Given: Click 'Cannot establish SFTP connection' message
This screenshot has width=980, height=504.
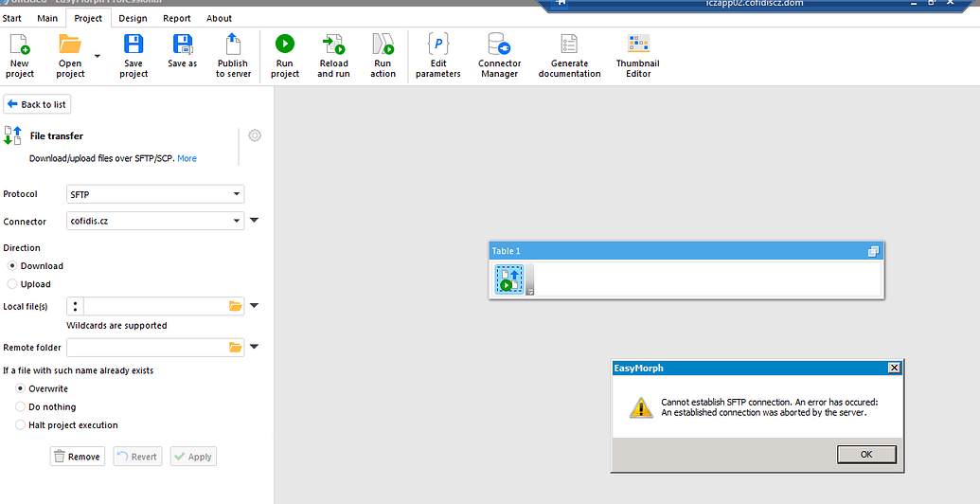Looking at the screenshot, I should (x=770, y=407).
